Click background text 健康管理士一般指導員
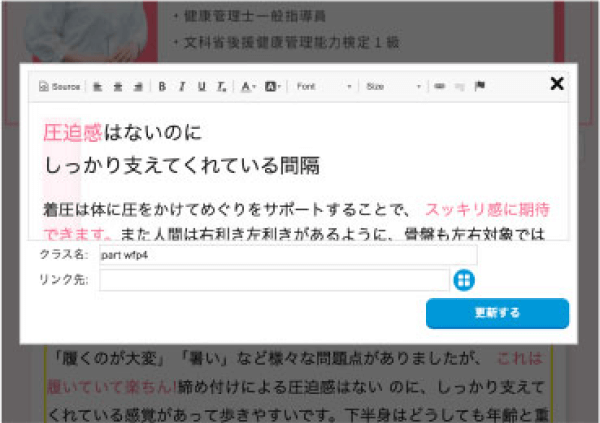 pyautogui.click(x=254, y=16)
